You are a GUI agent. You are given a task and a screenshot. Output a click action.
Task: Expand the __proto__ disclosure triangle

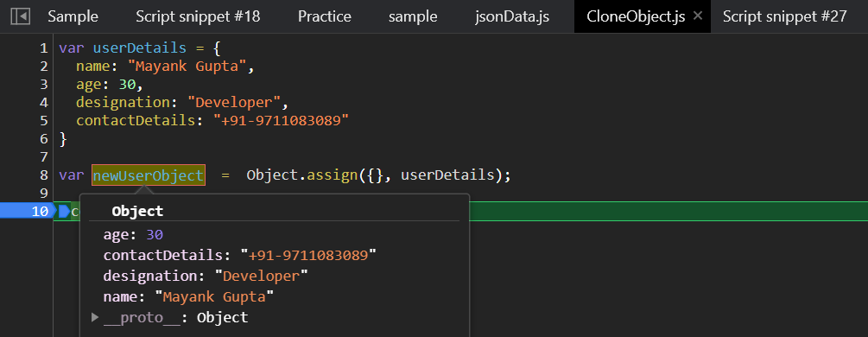(x=95, y=318)
